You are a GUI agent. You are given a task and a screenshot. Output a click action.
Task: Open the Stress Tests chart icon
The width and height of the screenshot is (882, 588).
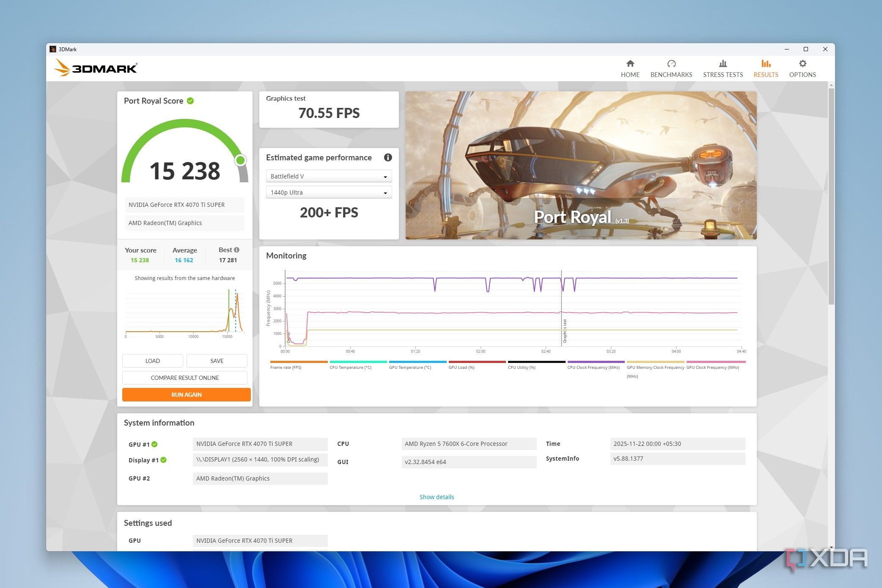tap(723, 63)
